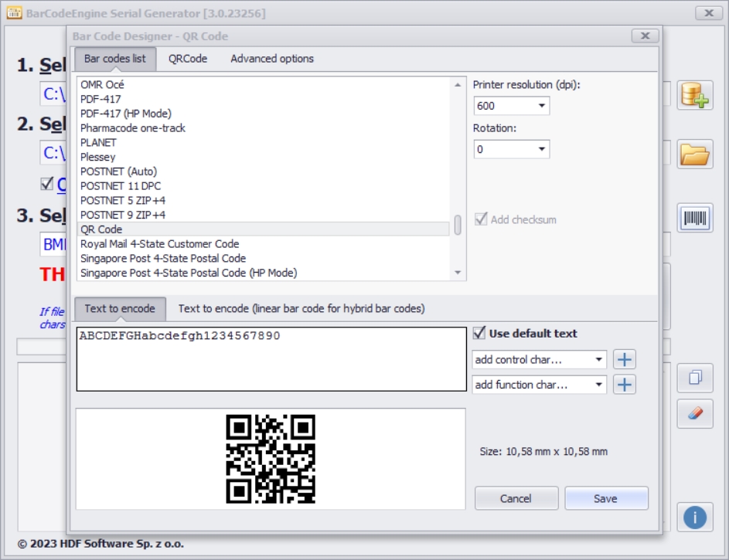Click the barcode designer icon button

coord(694,219)
